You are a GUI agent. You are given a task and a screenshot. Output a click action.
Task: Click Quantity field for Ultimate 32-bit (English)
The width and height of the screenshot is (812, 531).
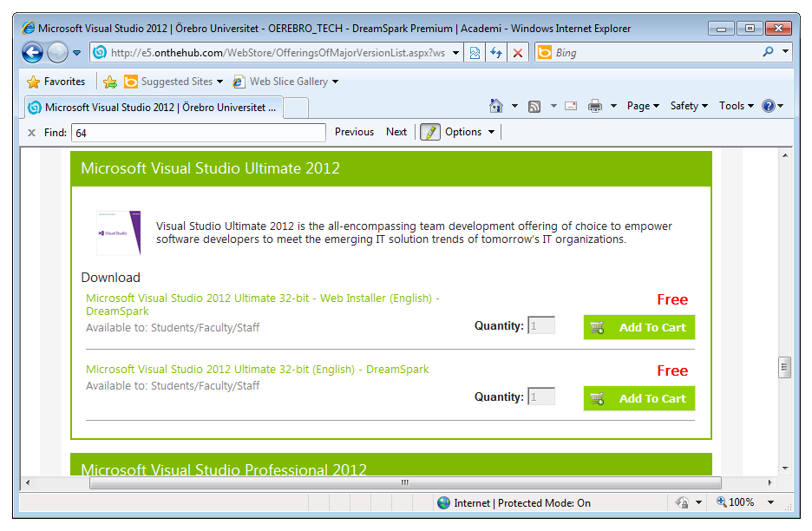(541, 397)
